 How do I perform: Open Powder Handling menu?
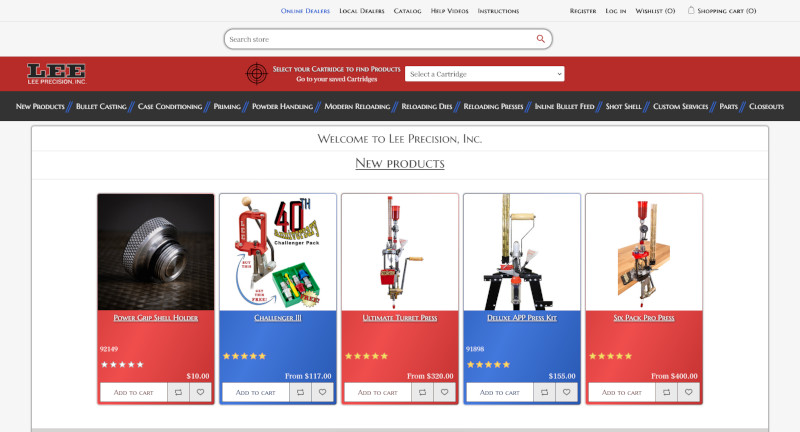[282, 106]
